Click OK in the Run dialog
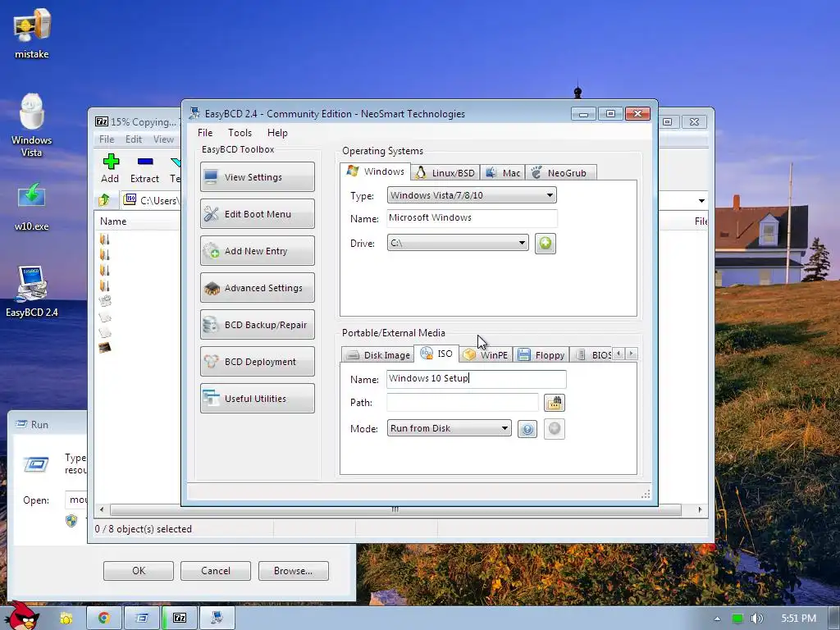 click(138, 571)
